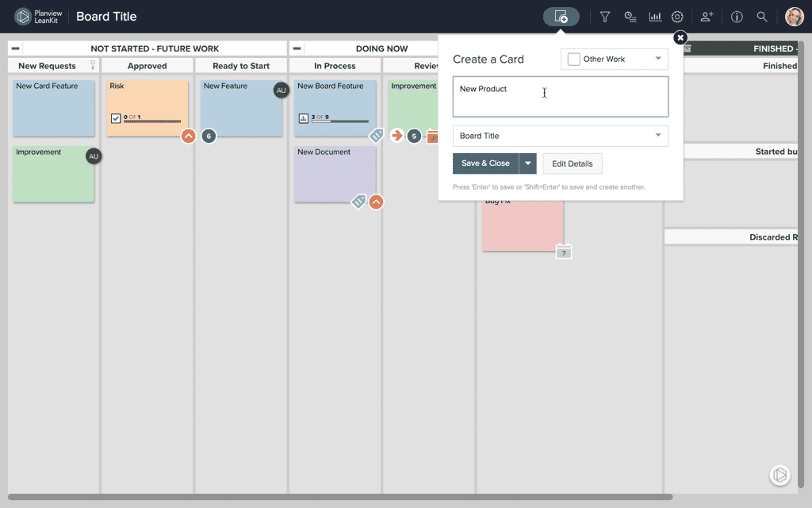Open the board filter funnel icon
The width and height of the screenshot is (812, 508).
[x=604, y=17]
